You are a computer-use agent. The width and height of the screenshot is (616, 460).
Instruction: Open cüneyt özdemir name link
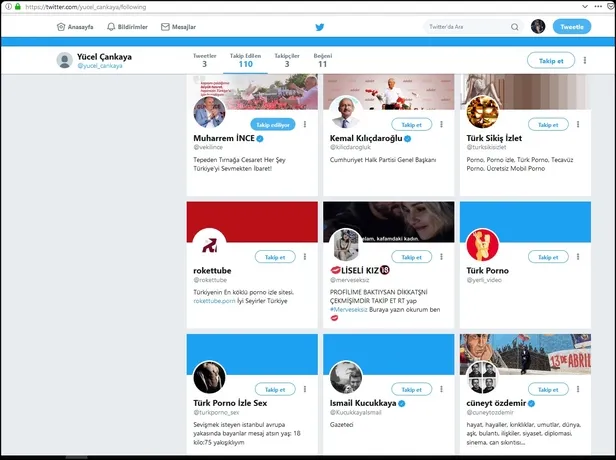pyautogui.click(x=496, y=403)
